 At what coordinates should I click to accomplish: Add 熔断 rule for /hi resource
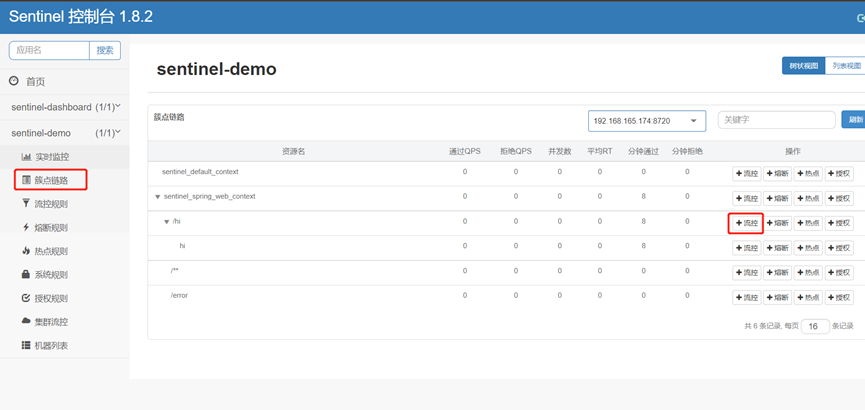click(x=777, y=223)
